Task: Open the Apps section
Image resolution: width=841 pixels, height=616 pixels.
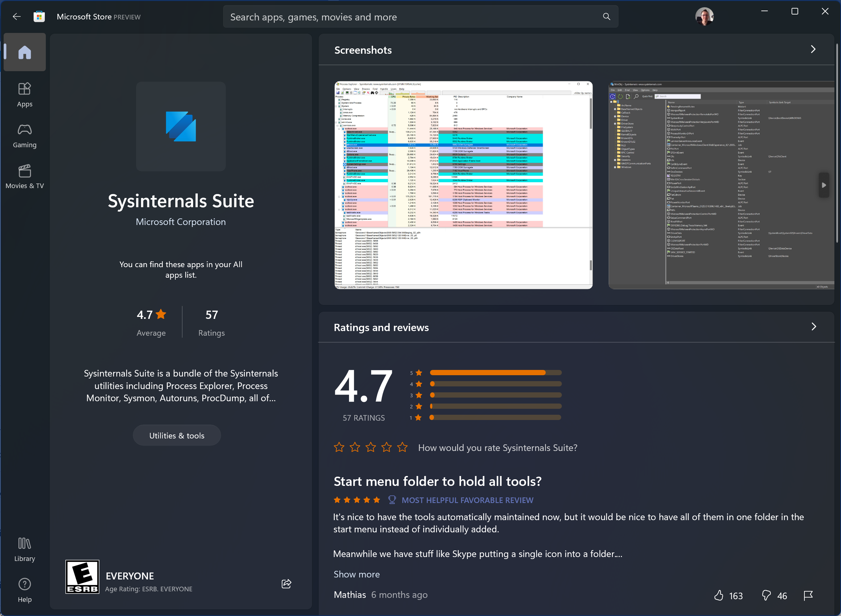Action: click(25, 95)
